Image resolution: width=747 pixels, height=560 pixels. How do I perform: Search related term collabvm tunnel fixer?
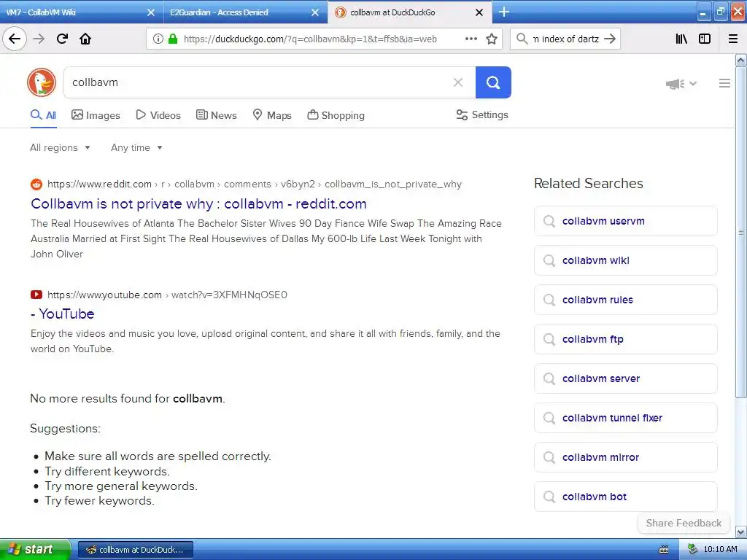625,418
